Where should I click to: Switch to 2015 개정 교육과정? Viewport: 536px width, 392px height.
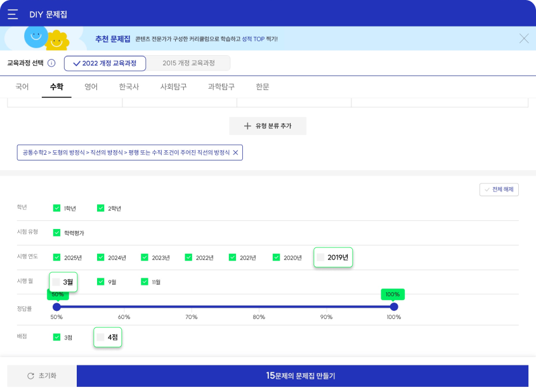(x=188, y=63)
